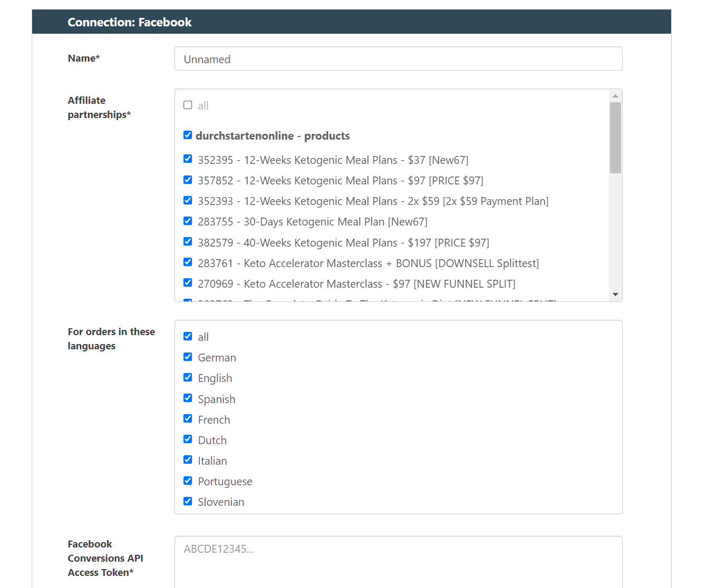Uncheck 382579 40-Weeks Ketogenic Meal Plans
Image resolution: width=708 pixels, height=588 pixels.
coord(188,242)
